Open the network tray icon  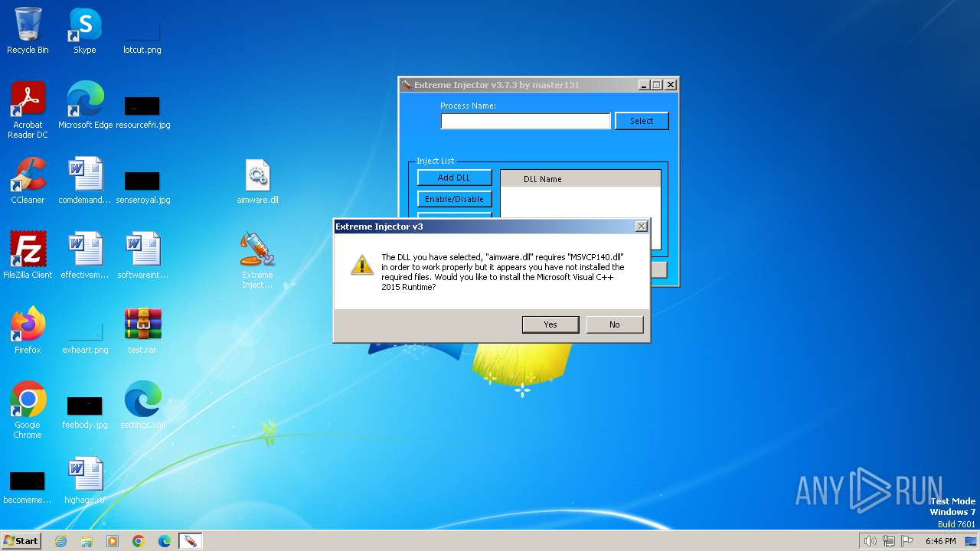tap(889, 541)
